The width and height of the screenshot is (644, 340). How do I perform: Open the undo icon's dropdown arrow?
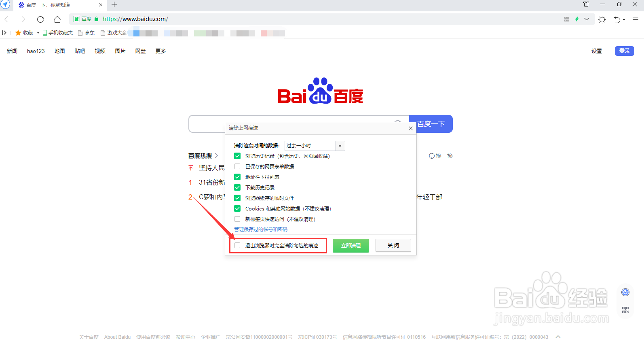tap(624, 19)
